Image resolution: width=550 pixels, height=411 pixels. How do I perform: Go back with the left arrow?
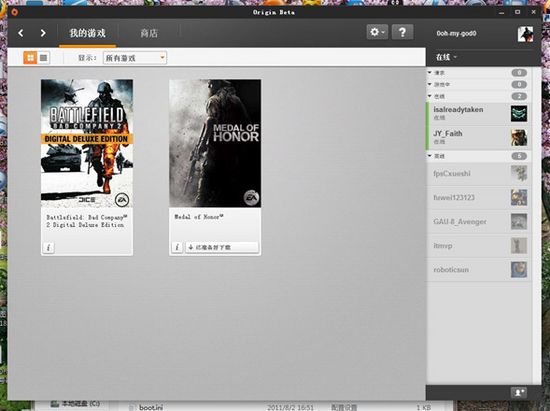[x=21, y=33]
